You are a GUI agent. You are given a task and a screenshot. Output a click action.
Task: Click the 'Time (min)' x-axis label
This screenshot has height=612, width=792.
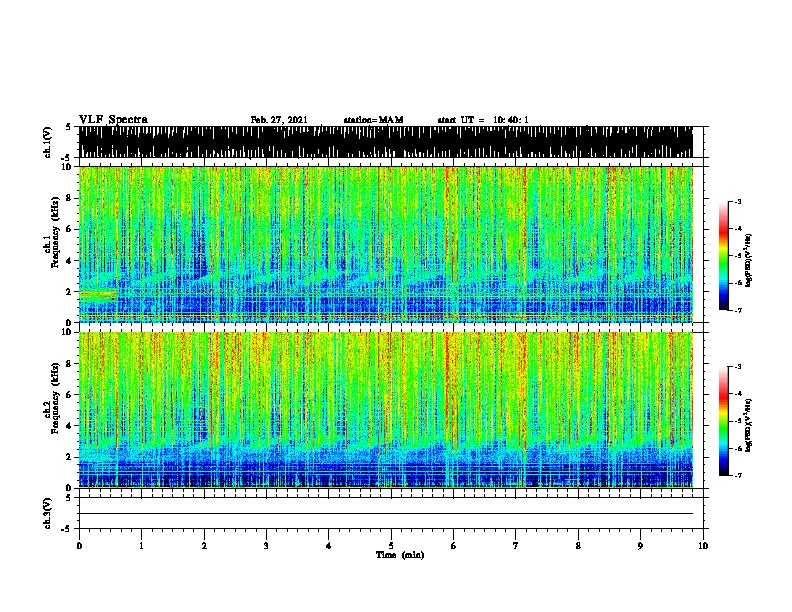[400, 555]
